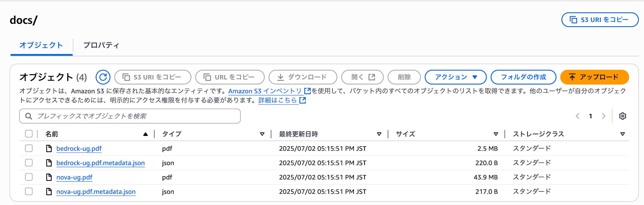644x205 pixels.
Task: Open the nova-ug.pdf link
Action: point(74,177)
